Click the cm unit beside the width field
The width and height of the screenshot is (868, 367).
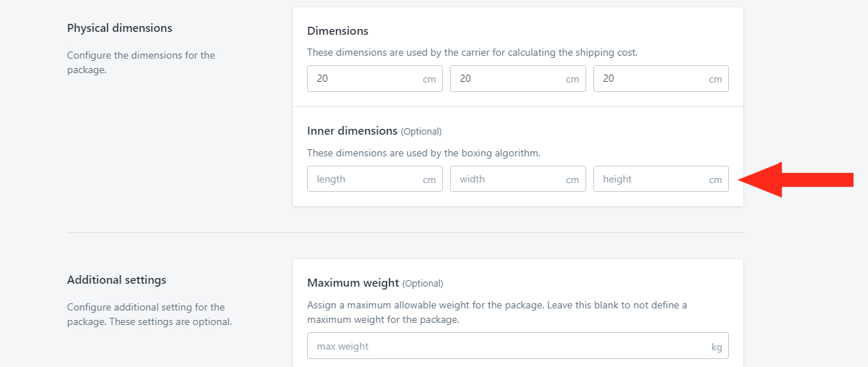coord(572,180)
